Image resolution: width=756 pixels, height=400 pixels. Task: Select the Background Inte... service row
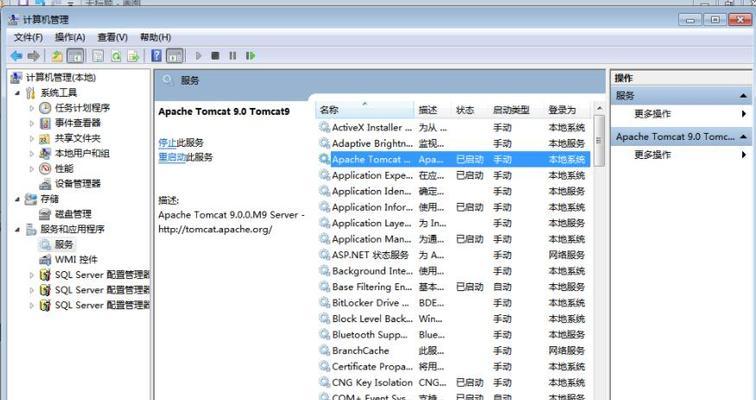(x=454, y=271)
